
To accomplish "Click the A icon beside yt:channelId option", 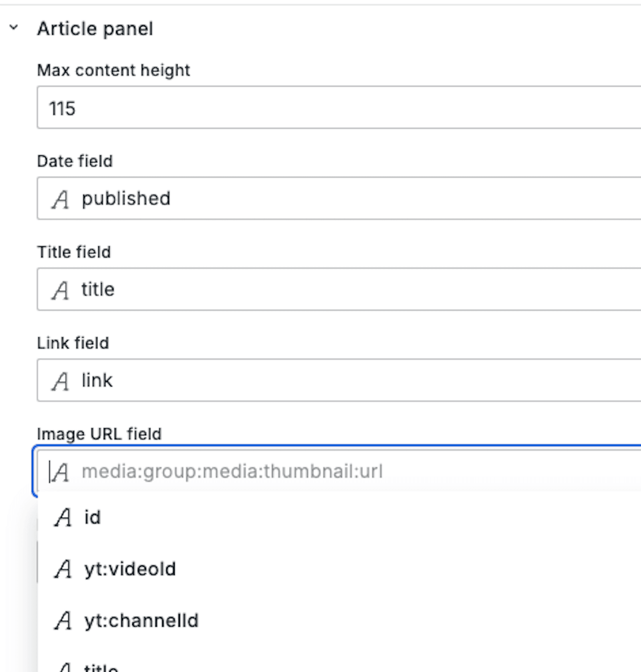I will tap(63, 620).
